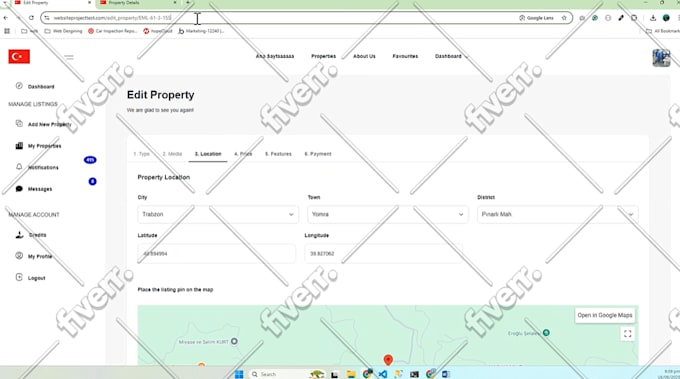680x379 pixels.
Task: Open the District dropdown showing Pinarli Mah.
Action: click(x=558, y=214)
